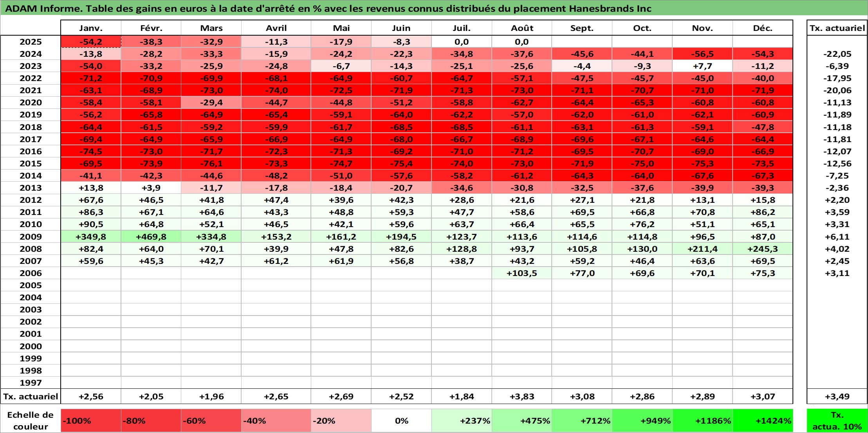This screenshot has width=868, height=433.
Task: Click the +75,3 cell for Déc. 2006
Action: [x=763, y=273]
